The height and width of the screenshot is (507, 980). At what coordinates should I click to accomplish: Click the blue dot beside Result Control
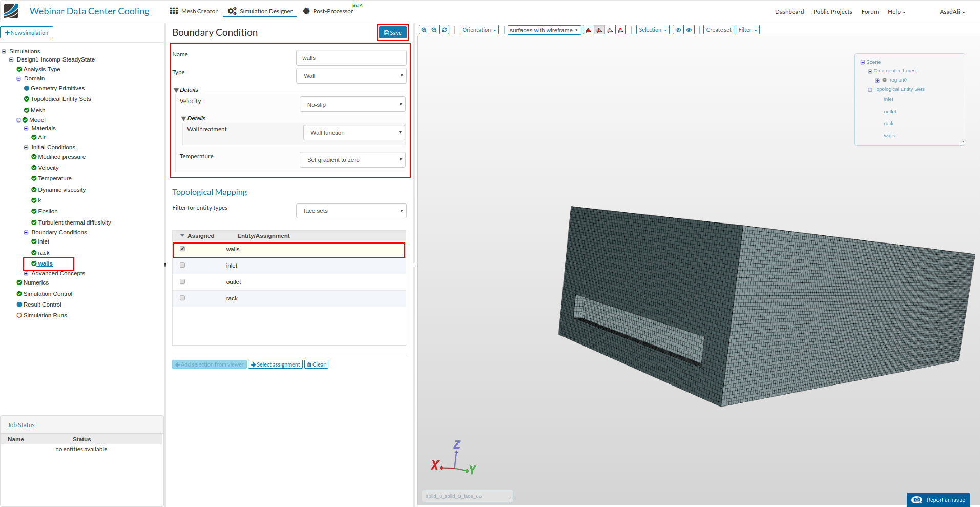19,305
